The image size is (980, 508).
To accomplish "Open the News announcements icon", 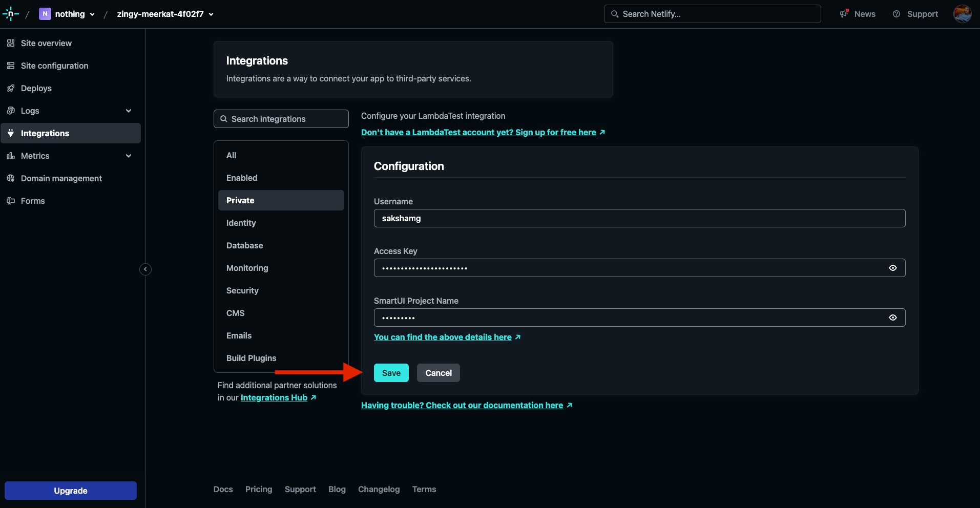I will [x=844, y=14].
